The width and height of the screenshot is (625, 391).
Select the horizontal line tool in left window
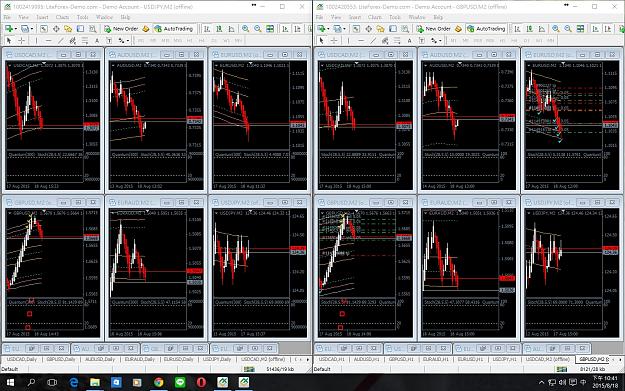48,40
